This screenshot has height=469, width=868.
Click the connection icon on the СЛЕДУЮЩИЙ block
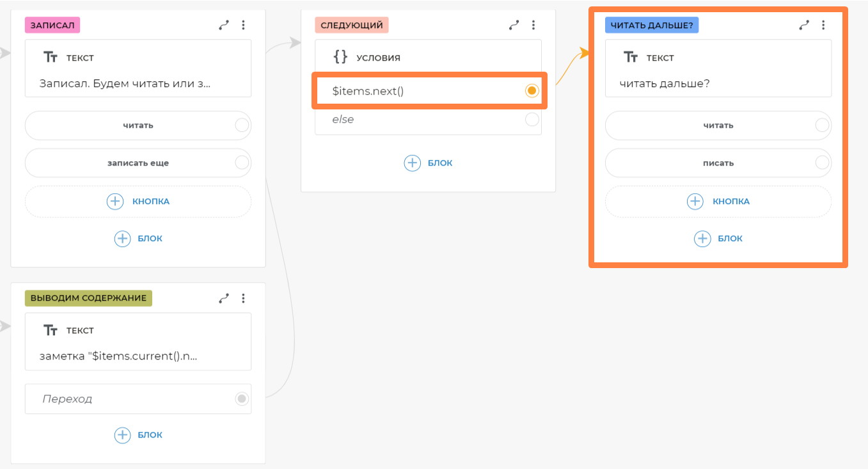tap(514, 26)
